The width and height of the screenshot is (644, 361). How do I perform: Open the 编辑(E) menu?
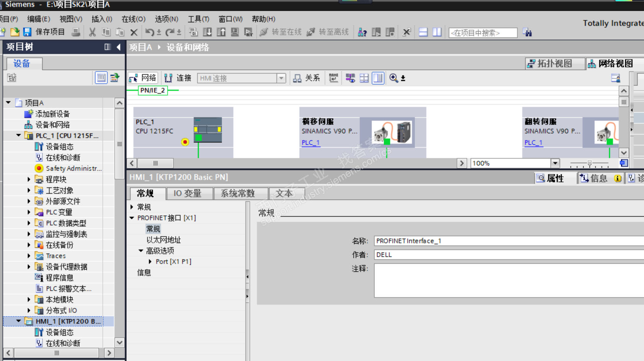(39, 19)
